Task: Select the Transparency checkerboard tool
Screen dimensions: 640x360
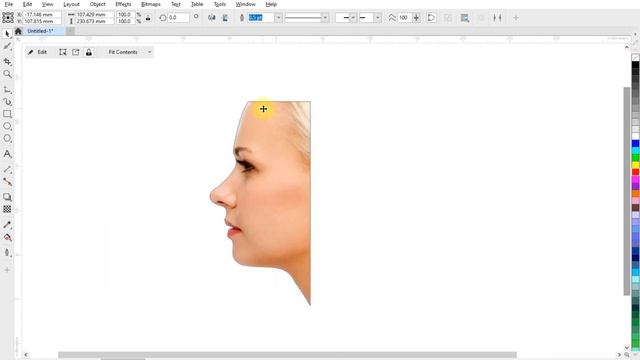Action: (x=7, y=209)
